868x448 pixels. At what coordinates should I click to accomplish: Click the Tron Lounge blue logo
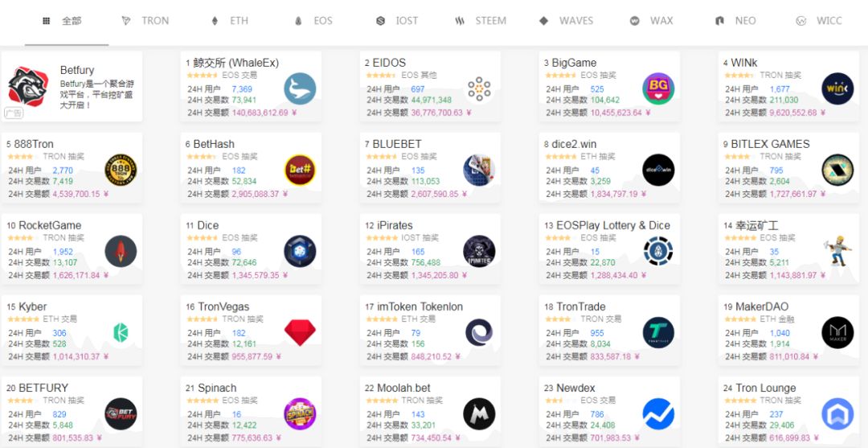click(x=837, y=414)
